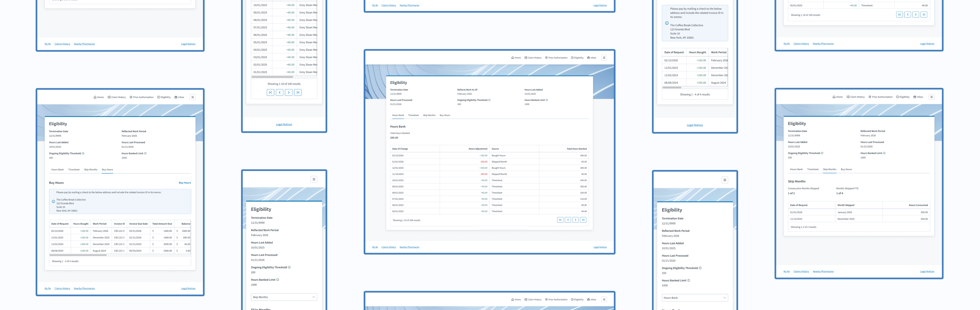Viewport: 980px width, 310px height.
Task: Click Legal Notices under mobile Hours Bought table
Action: coord(695,125)
